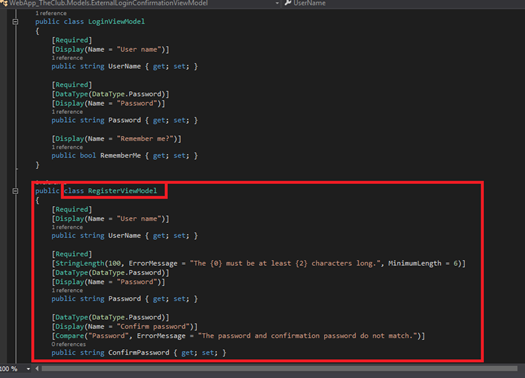
Task: Click the horizontal scrollbar track
Action: pos(280,369)
